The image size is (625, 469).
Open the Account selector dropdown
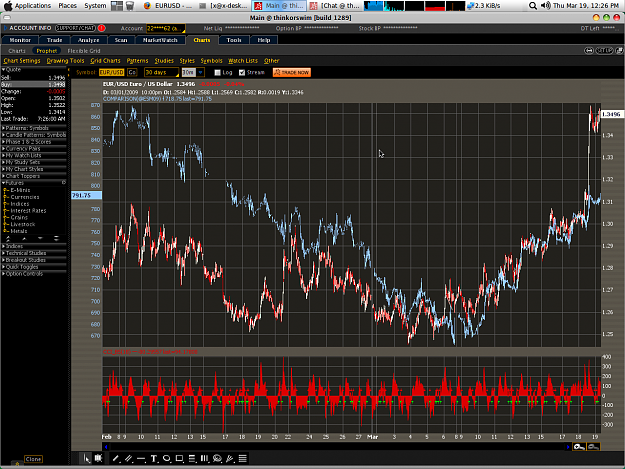tap(165, 28)
